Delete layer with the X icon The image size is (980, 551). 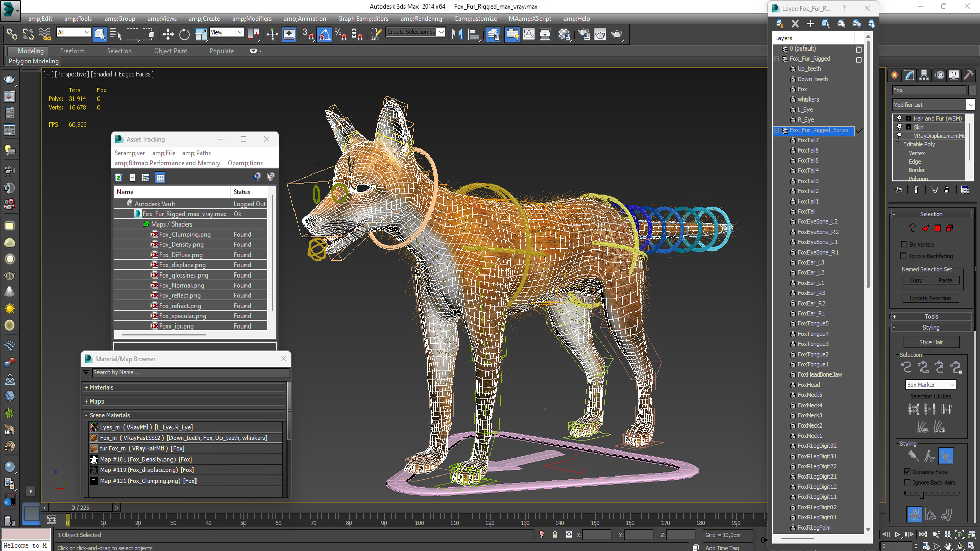tap(795, 23)
